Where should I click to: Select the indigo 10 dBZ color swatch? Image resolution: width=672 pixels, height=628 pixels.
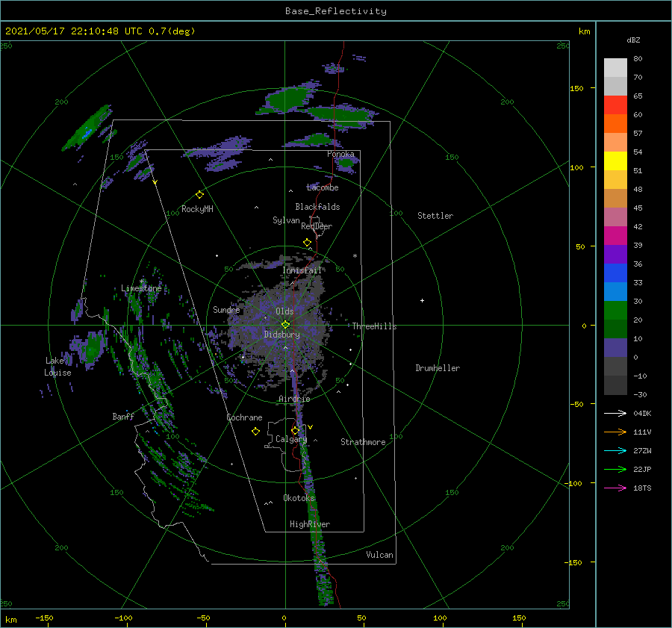(615, 348)
